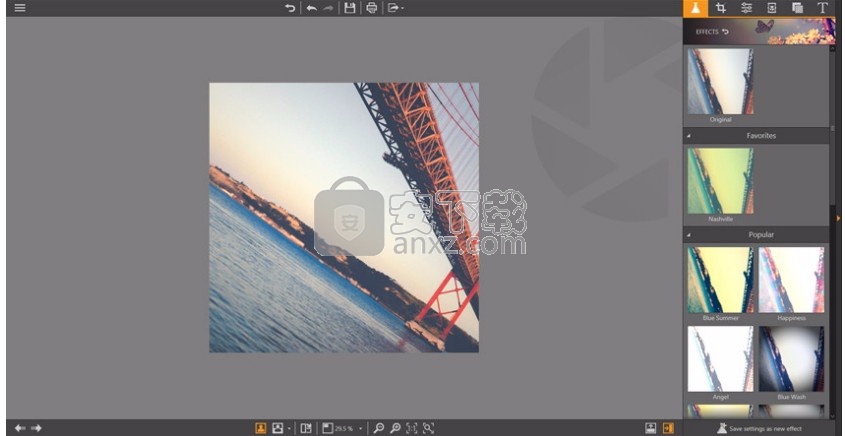
Task: Toggle the before/after compare view
Action: pos(306,428)
